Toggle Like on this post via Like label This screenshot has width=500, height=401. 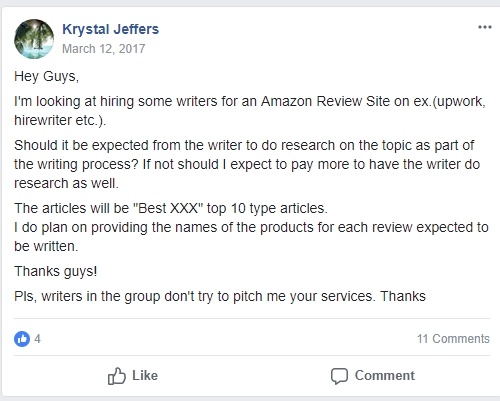pyautogui.click(x=145, y=376)
